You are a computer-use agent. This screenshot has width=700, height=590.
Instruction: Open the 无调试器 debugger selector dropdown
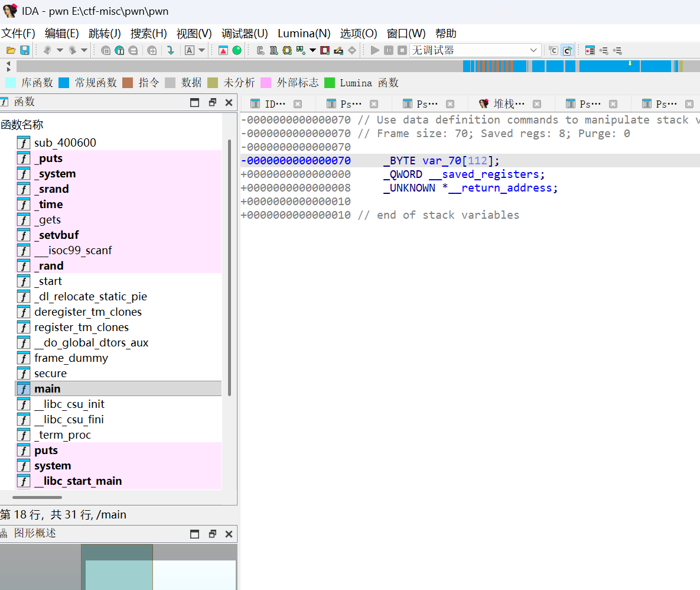coord(533,50)
